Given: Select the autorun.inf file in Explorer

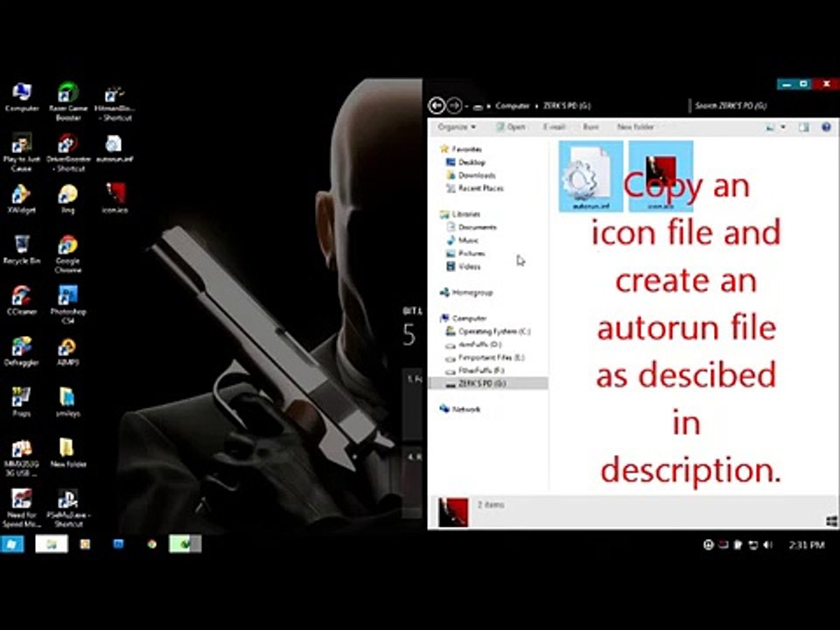Looking at the screenshot, I should (x=591, y=176).
